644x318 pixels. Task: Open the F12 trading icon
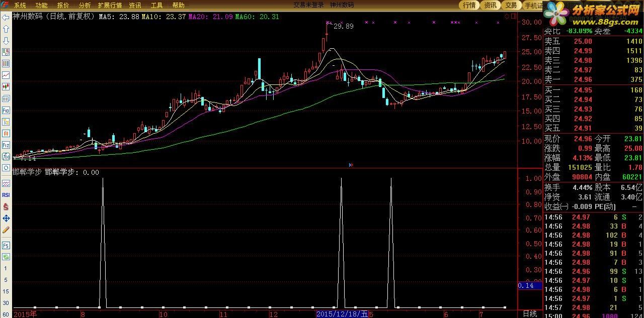point(6,145)
